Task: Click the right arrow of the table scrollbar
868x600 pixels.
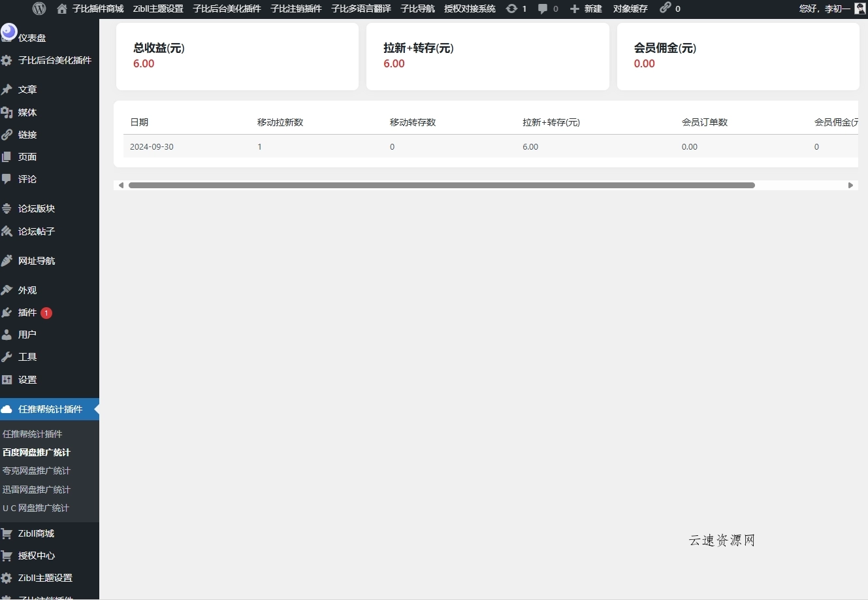Action: (x=850, y=185)
